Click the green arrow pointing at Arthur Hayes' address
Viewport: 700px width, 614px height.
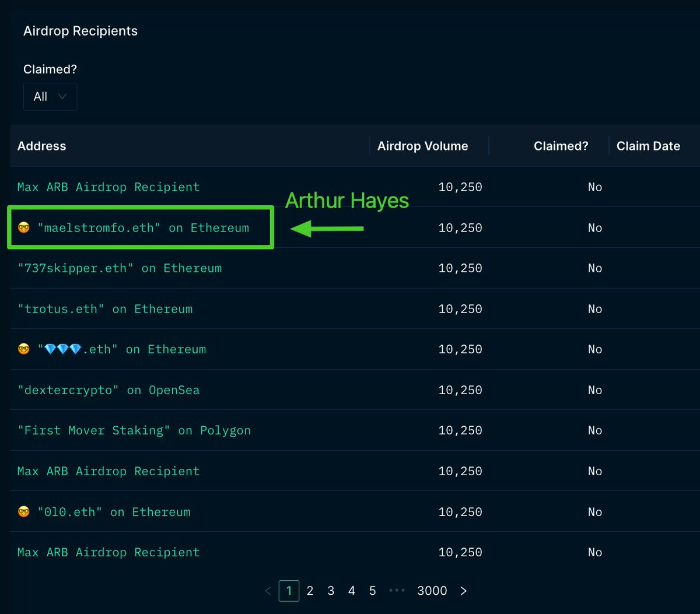327,228
